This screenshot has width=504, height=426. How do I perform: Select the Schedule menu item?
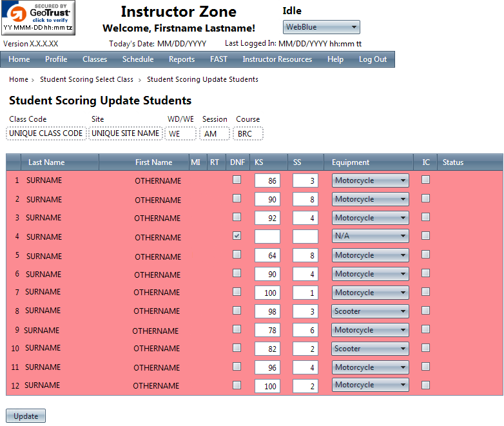138,59
